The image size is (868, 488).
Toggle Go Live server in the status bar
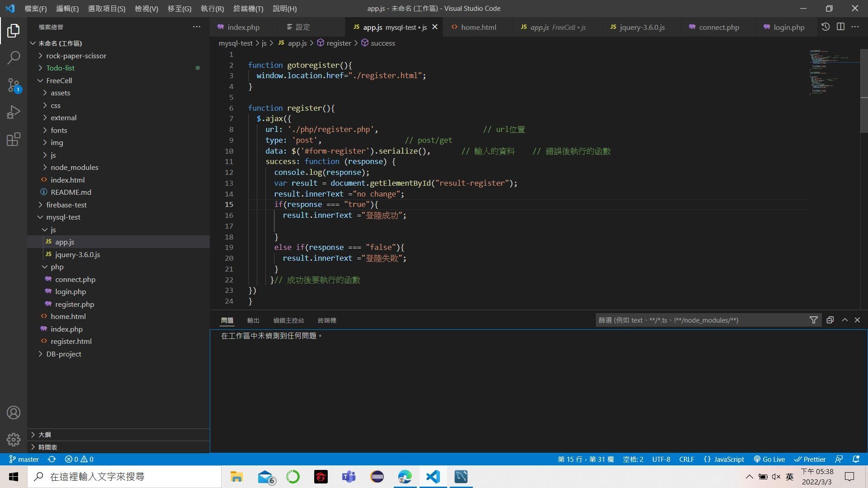click(769, 459)
